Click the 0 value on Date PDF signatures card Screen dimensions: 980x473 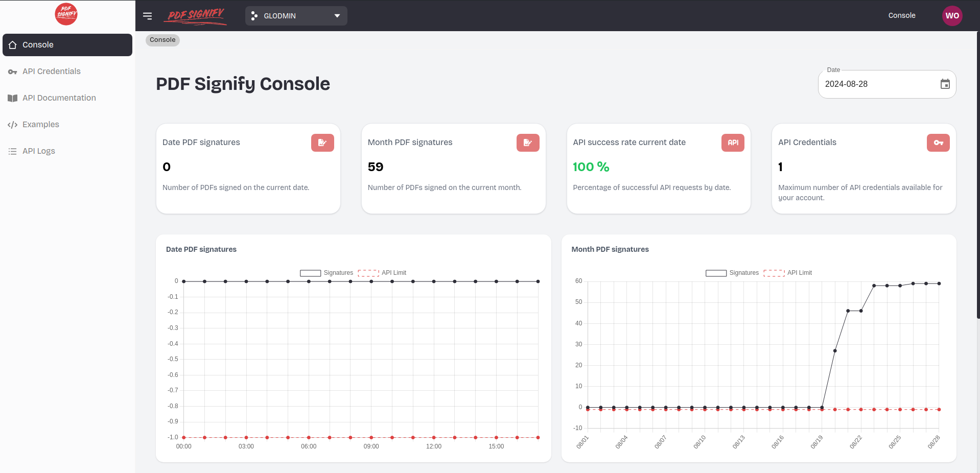167,167
